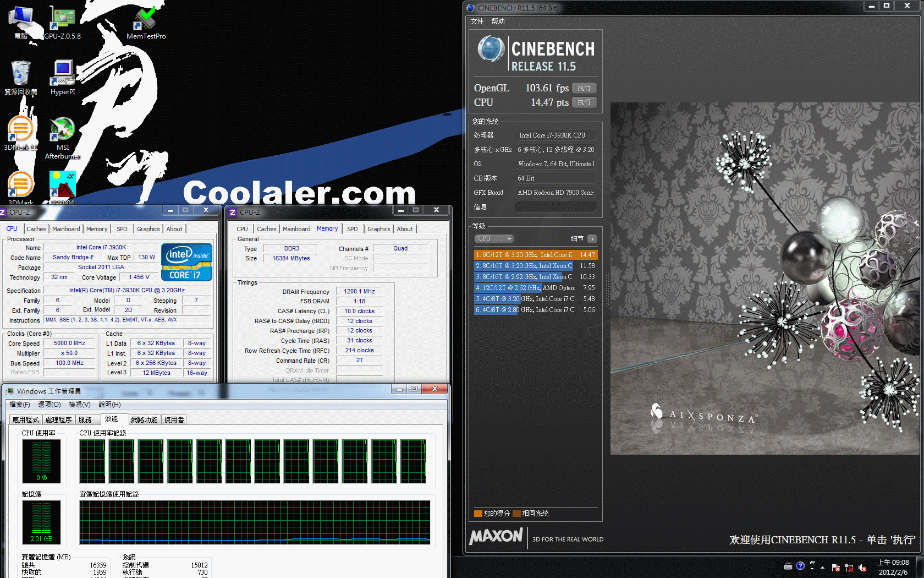Screen dimensions: 924x578
Task: Select ranking row 6 scoring 5.06
Action: (x=536, y=310)
